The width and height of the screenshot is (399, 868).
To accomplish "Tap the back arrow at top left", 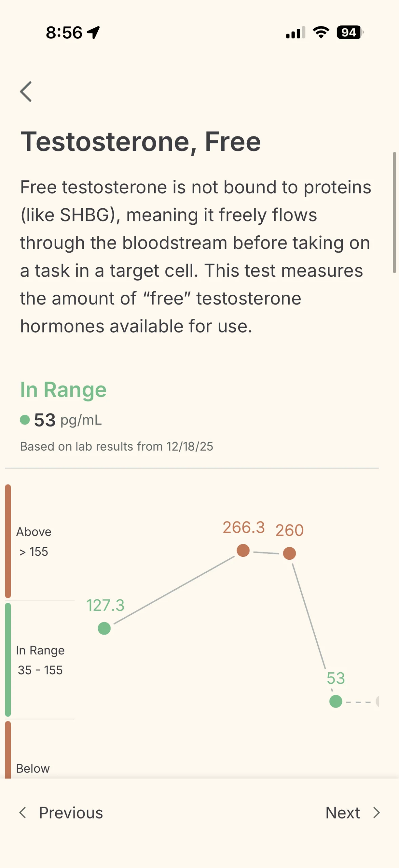I will (x=26, y=92).
